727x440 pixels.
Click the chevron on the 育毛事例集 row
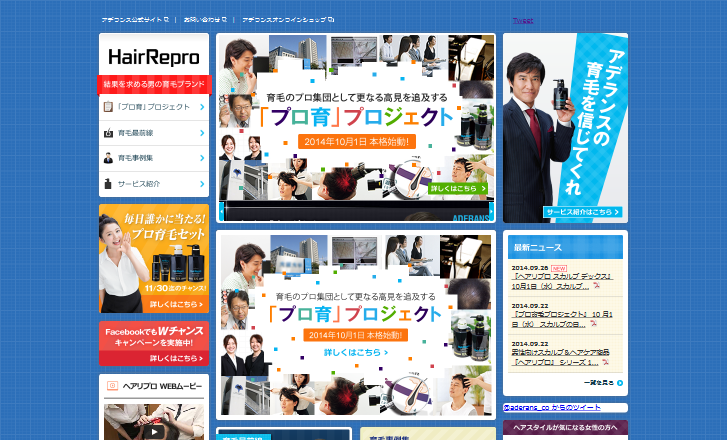[202, 158]
